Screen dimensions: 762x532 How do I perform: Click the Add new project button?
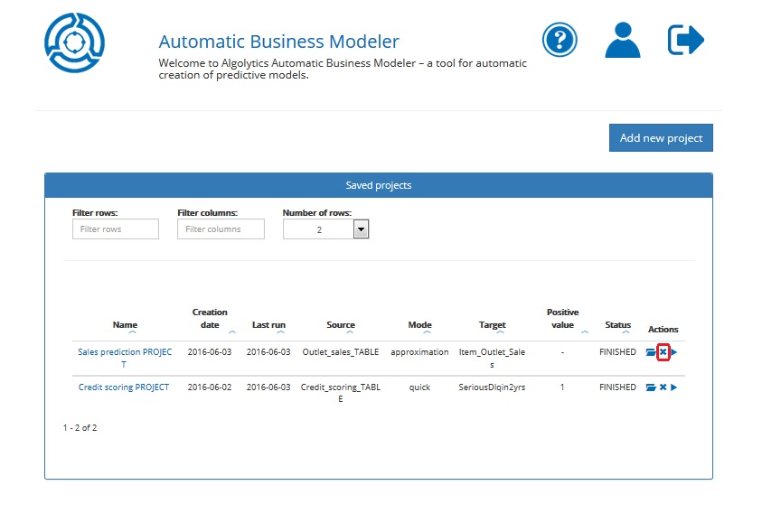click(x=661, y=138)
